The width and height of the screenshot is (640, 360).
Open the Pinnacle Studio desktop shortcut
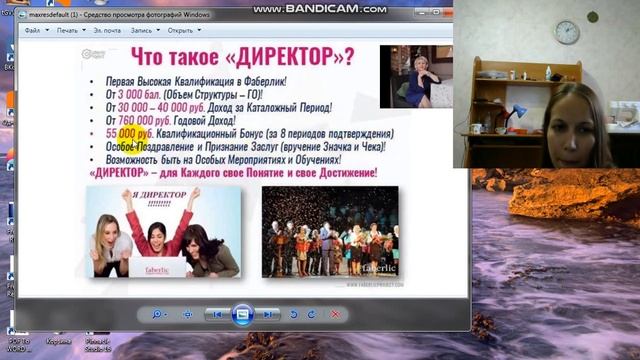pos(98,342)
